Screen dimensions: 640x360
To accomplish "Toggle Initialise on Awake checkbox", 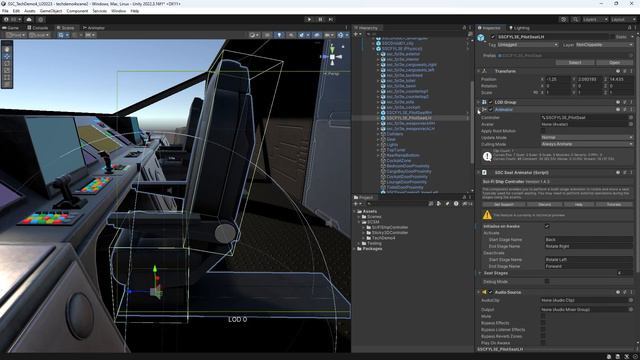I will 547,226.
